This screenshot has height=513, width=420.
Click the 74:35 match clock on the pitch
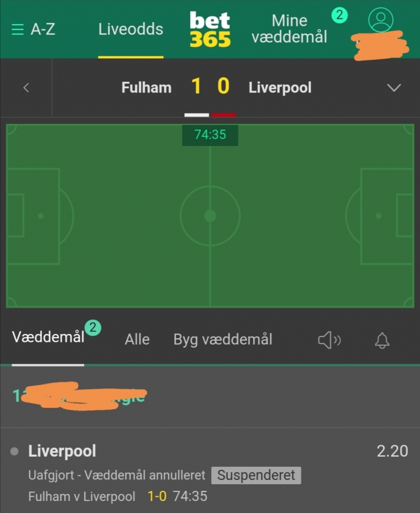(x=210, y=135)
